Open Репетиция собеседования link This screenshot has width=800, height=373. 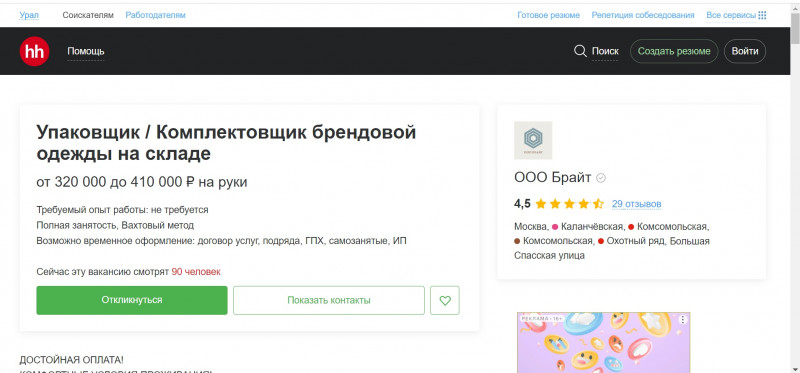(643, 15)
